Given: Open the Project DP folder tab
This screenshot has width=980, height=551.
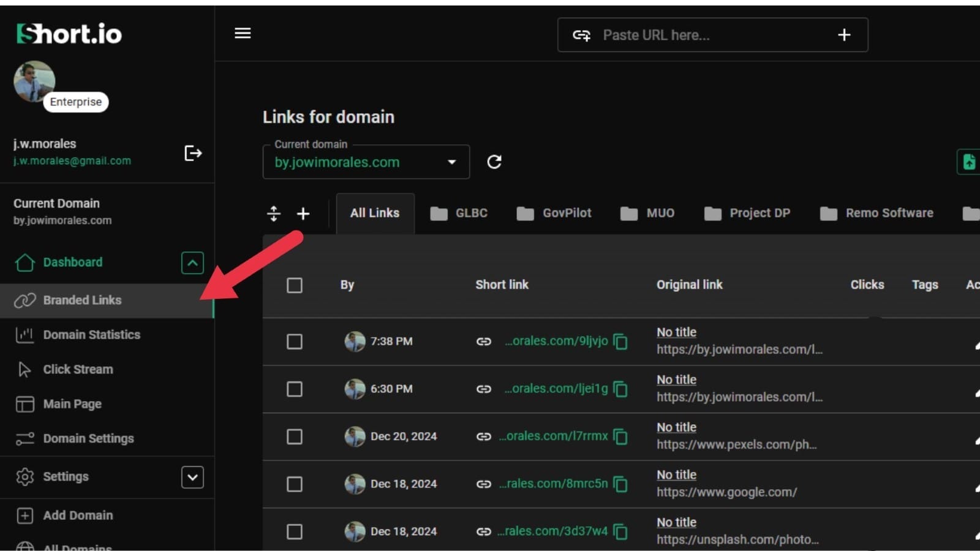Looking at the screenshot, I should click(x=747, y=213).
